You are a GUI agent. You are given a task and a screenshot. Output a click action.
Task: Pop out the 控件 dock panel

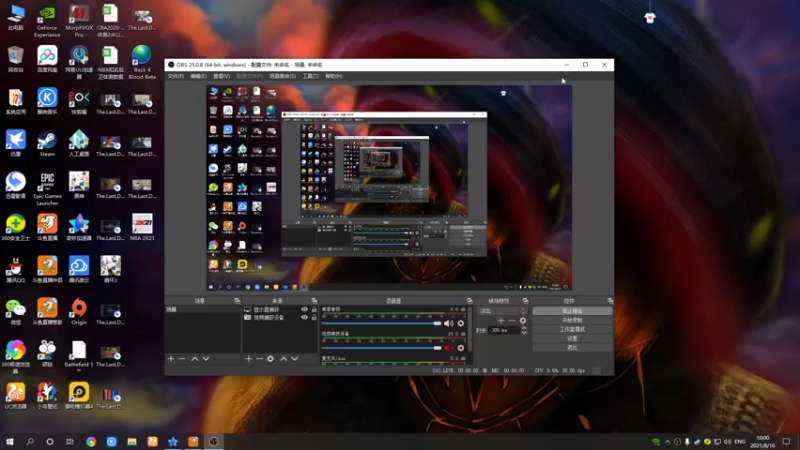(610, 301)
